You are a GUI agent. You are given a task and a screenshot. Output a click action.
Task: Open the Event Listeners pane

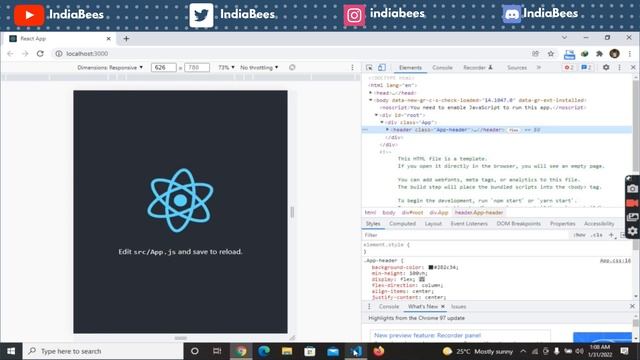[469, 224]
